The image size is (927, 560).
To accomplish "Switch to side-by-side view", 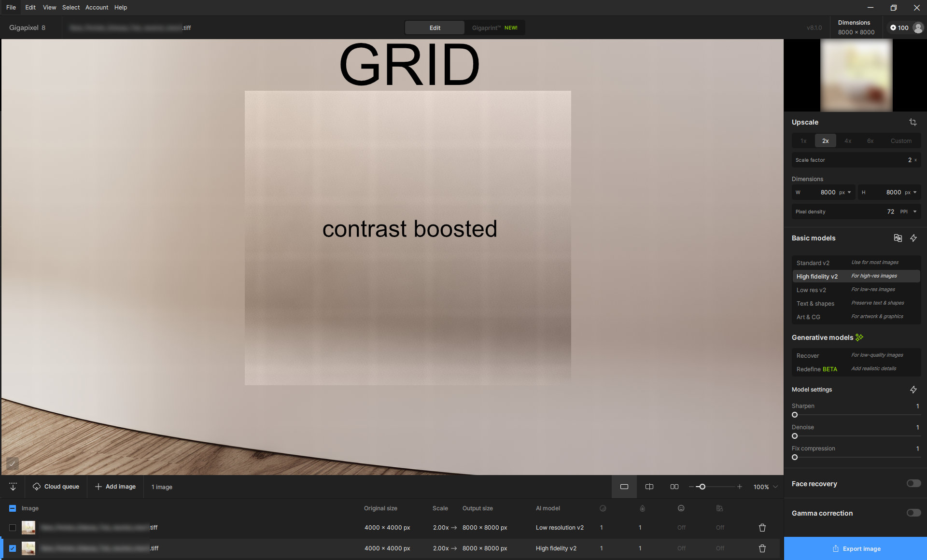I will [674, 487].
